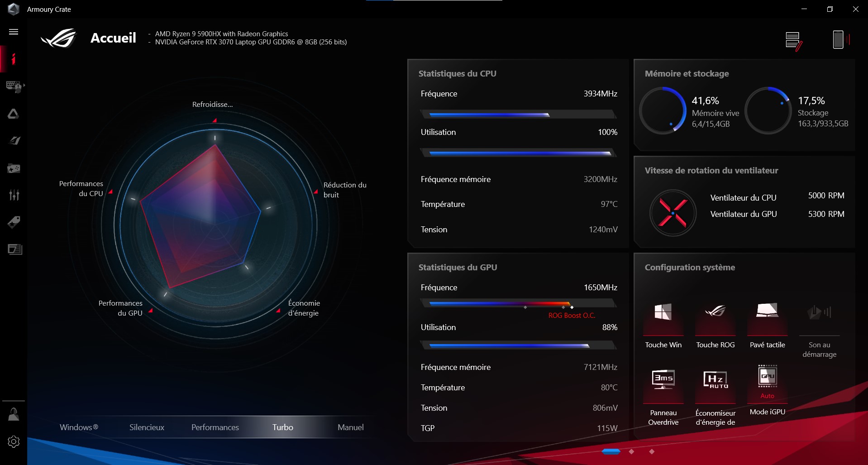Click the ROG eye logo beside Accueil
Screen dimensions: 868x465
(59, 38)
